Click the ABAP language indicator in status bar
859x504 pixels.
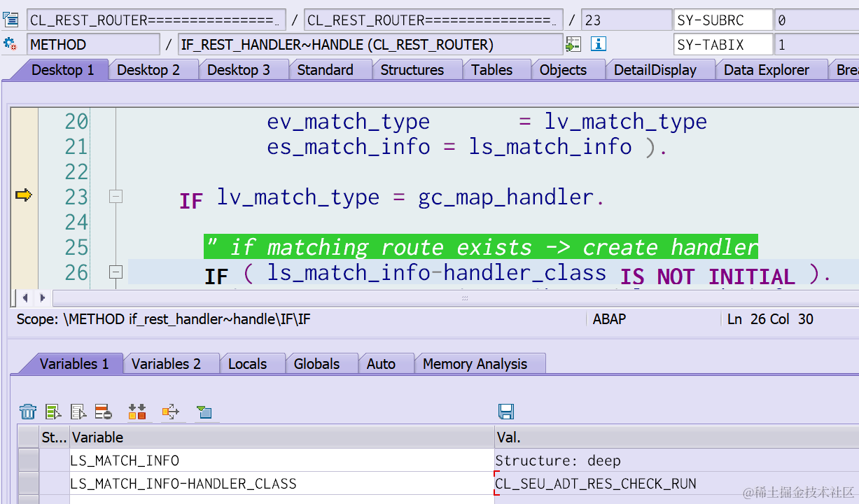tap(609, 319)
